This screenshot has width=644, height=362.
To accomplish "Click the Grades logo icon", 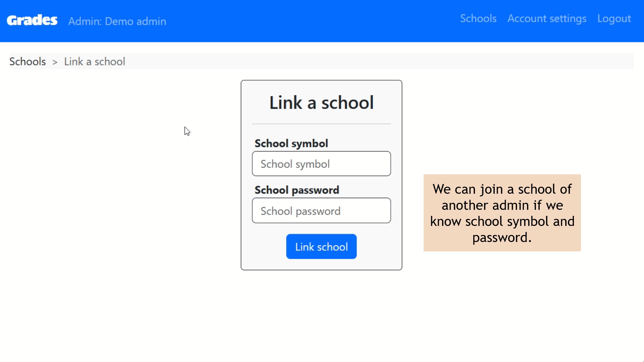I will (x=32, y=19).
